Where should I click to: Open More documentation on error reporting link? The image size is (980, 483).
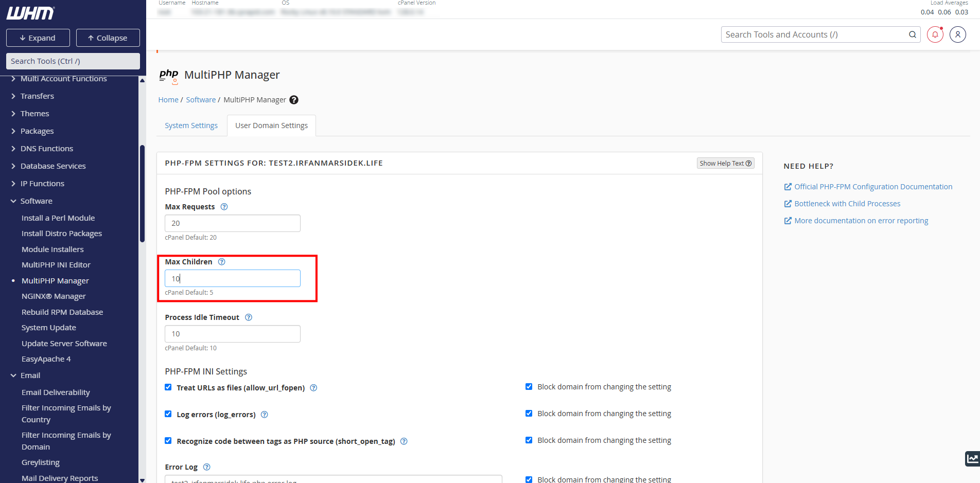point(861,221)
